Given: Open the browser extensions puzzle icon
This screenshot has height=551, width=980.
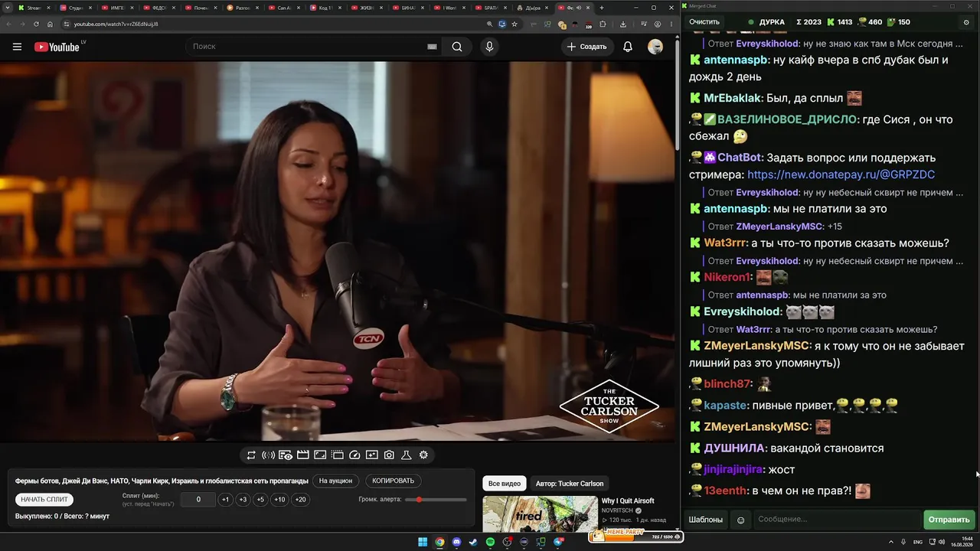Looking at the screenshot, I should pyautogui.click(x=603, y=24).
